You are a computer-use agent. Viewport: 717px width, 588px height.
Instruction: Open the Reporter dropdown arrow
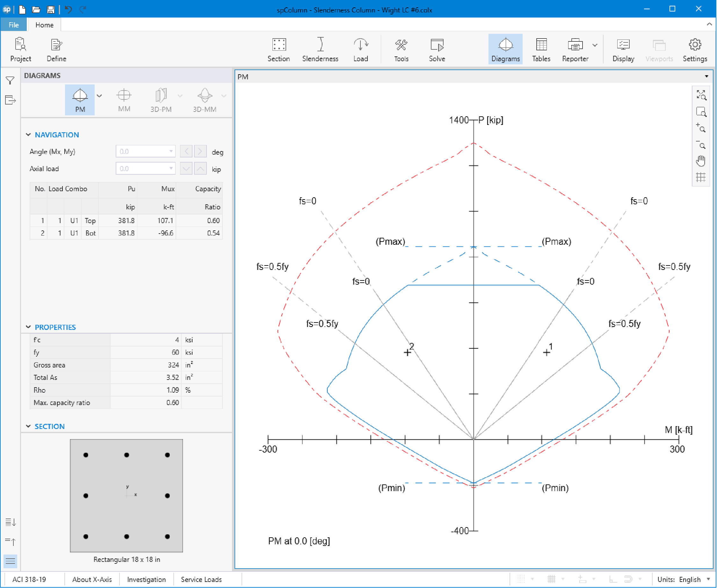[x=595, y=45]
